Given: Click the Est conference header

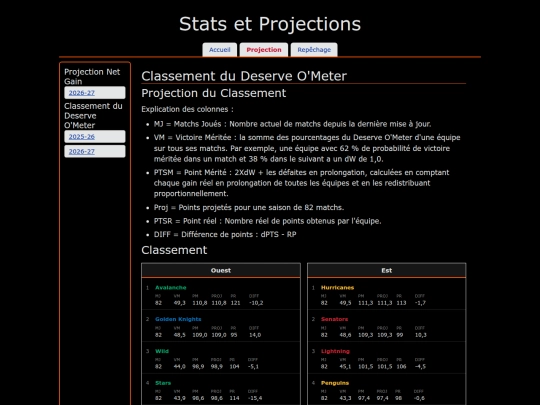Looking at the screenshot, I should pos(386,270).
